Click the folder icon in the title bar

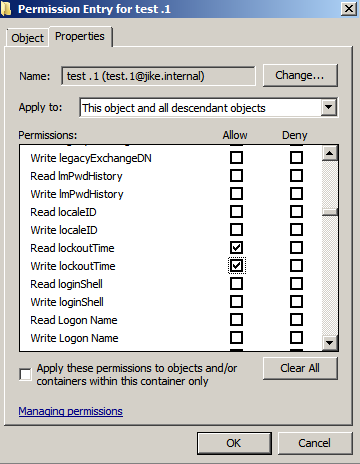pyautogui.click(x=6, y=9)
